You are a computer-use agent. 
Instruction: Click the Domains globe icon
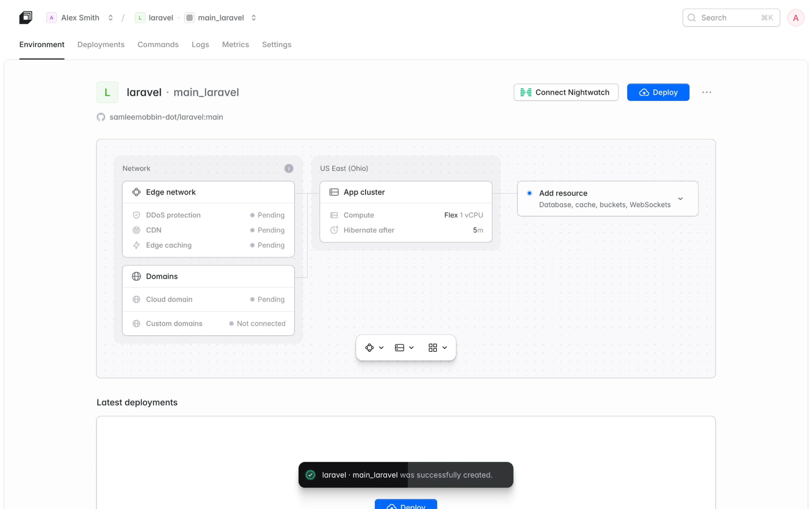[x=136, y=276]
